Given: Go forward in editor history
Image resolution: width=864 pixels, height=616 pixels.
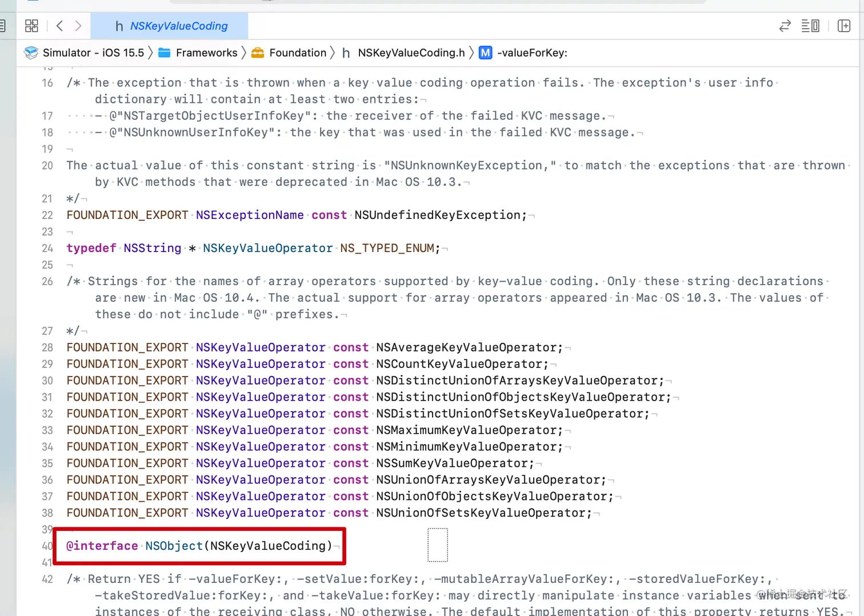Looking at the screenshot, I should click(x=78, y=26).
